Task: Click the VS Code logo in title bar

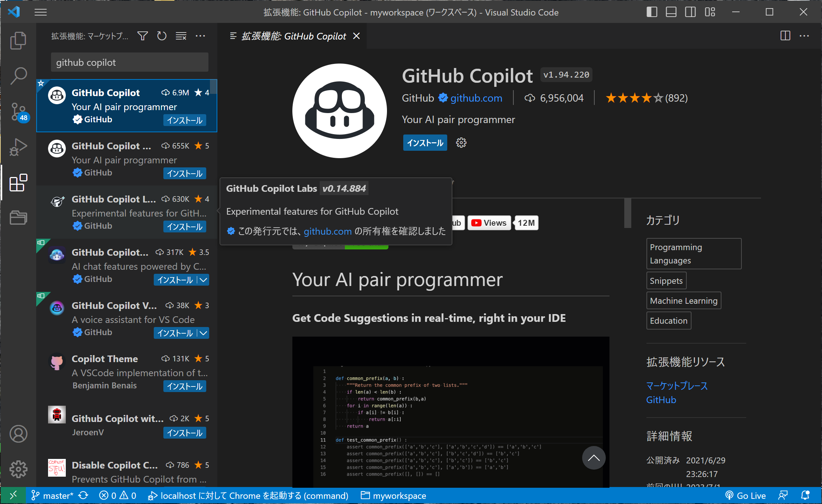Action: tap(14, 12)
